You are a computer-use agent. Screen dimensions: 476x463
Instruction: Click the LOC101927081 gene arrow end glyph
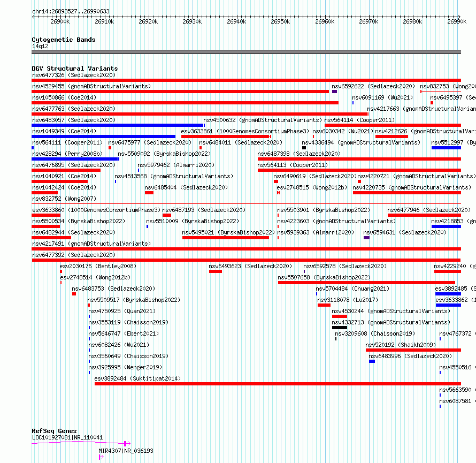(x=127, y=444)
